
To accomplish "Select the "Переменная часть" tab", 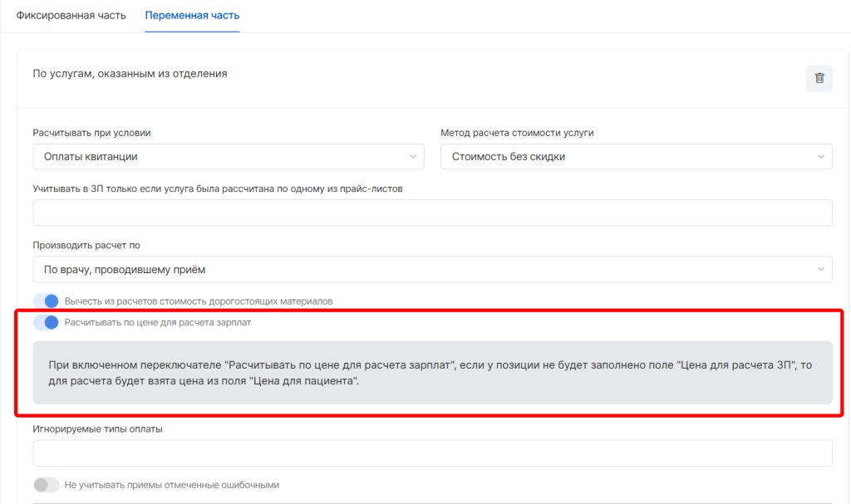I will click(192, 16).
